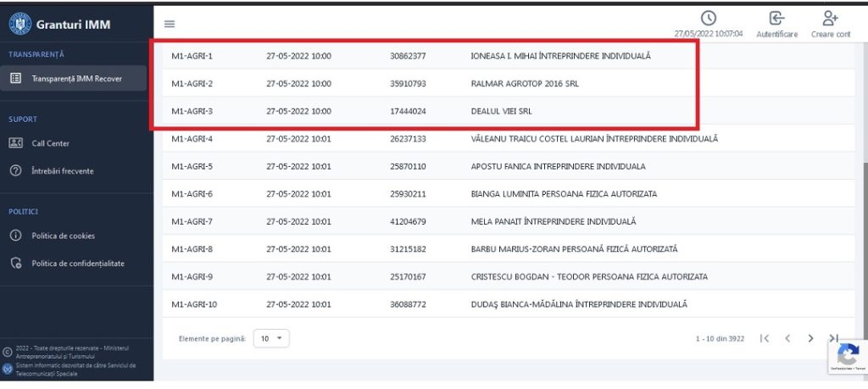Screen dimensions: 868x389
Task: Jump to last page of results
Action: (x=833, y=338)
